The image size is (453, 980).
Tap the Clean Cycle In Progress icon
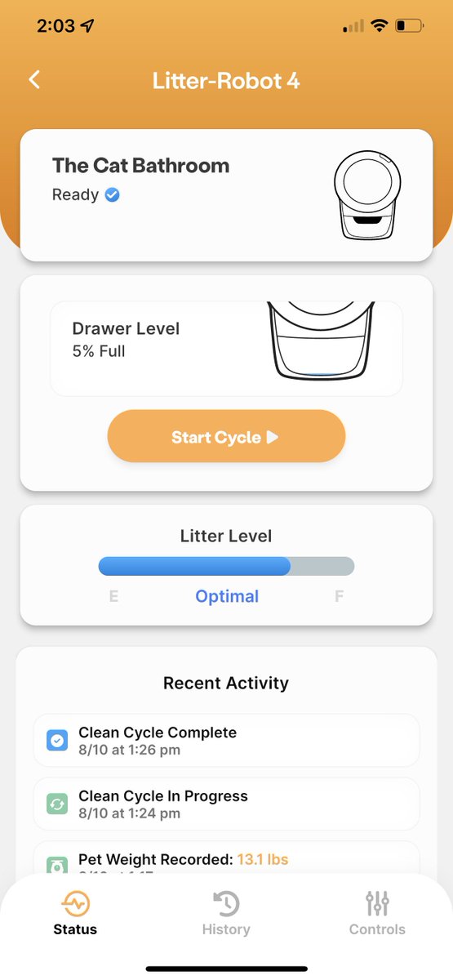56,804
